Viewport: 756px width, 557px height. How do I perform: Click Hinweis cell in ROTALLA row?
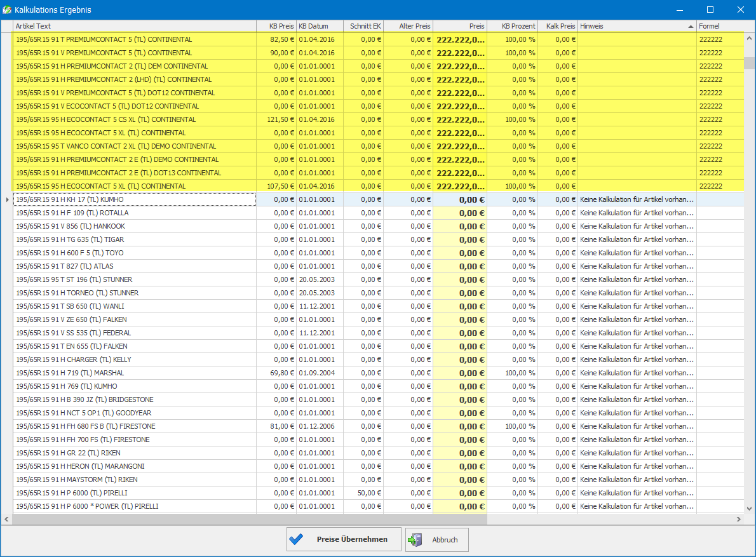point(637,213)
